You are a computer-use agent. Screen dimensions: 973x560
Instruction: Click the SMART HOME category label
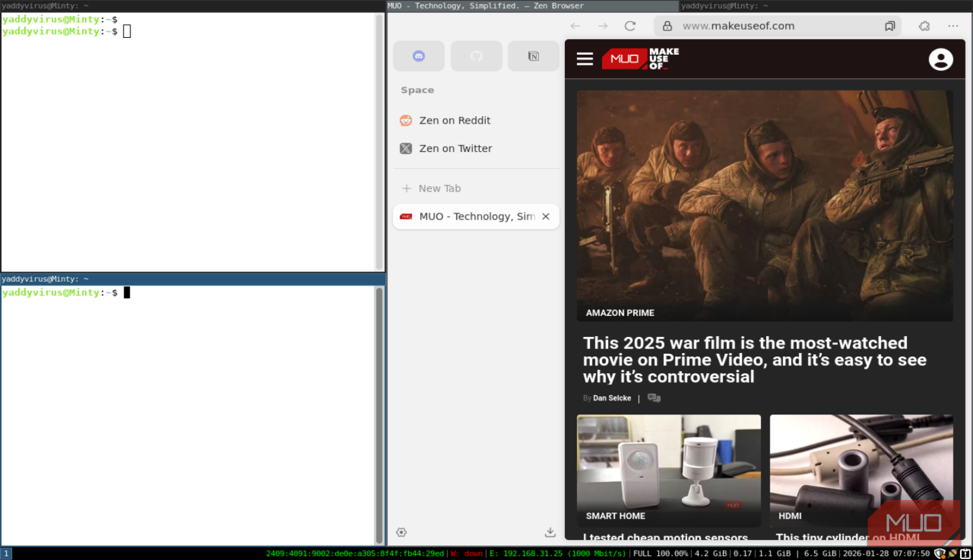coord(615,516)
